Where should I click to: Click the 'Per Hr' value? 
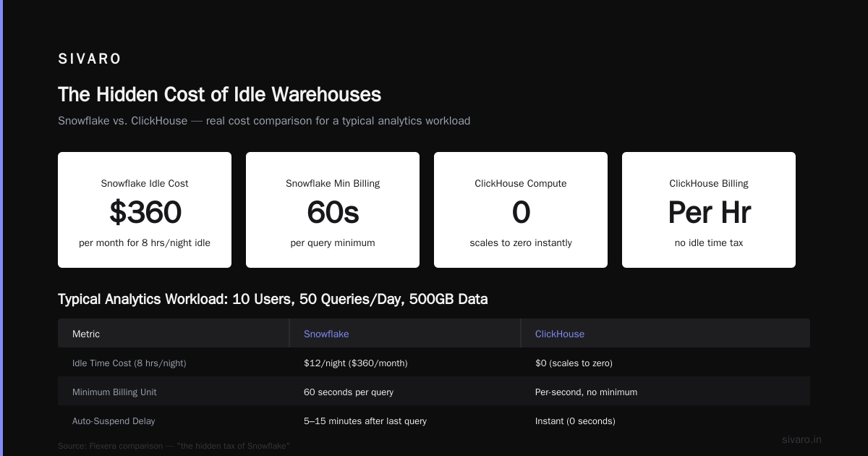tap(709, 213)
